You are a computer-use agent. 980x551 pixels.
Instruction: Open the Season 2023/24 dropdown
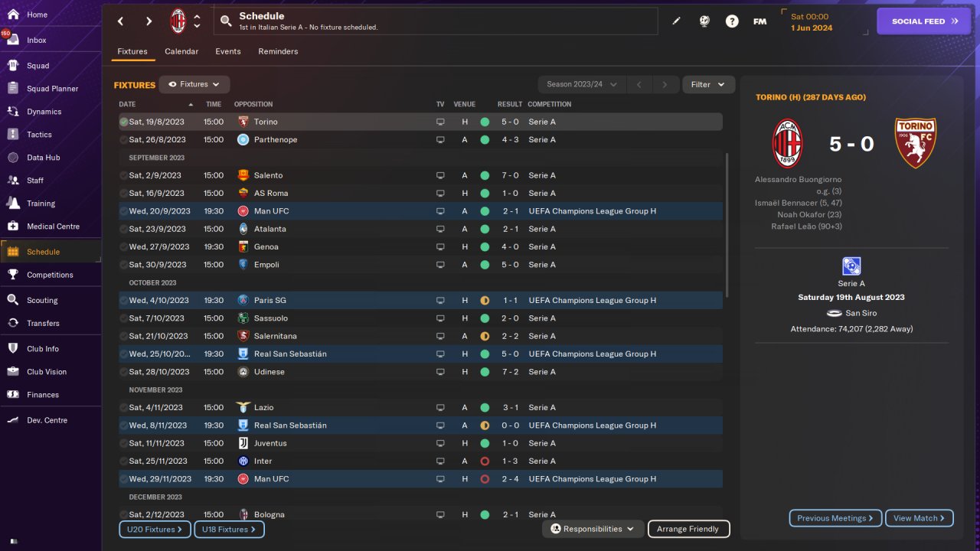[x=582, y=84]
